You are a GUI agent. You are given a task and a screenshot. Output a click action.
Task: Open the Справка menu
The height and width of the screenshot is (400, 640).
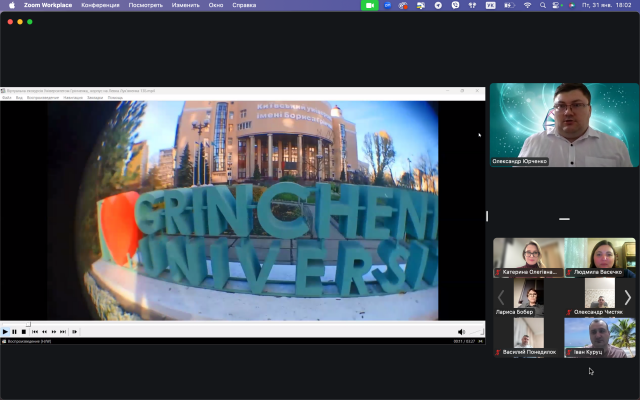pos(244,5)
